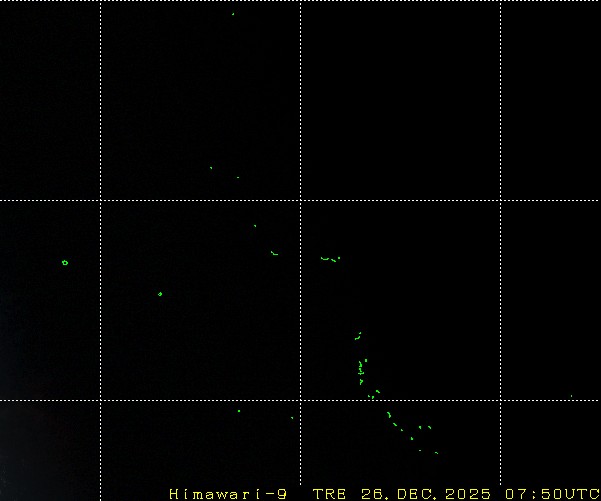Click the upper-left grid line intersection
Viewport: 601px width, 501px height.
100,200
